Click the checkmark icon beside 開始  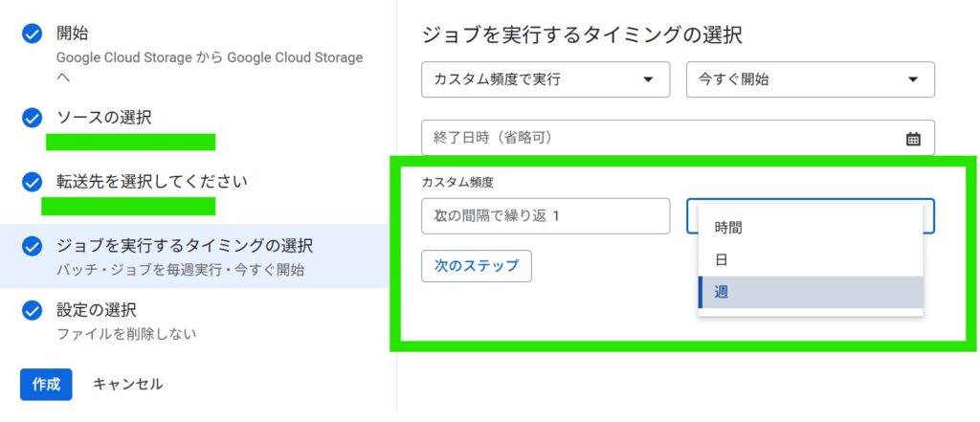tap(33, 33)
